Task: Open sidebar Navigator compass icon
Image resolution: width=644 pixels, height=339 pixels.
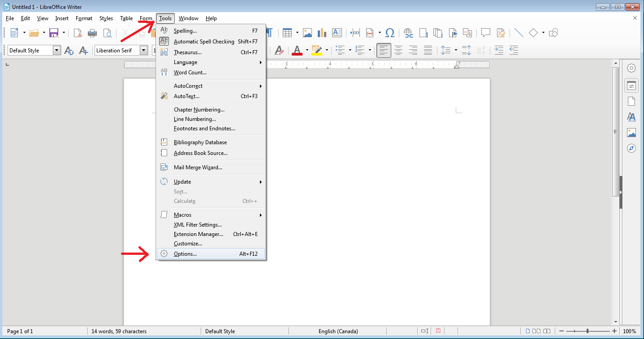Action: [631, 148]
